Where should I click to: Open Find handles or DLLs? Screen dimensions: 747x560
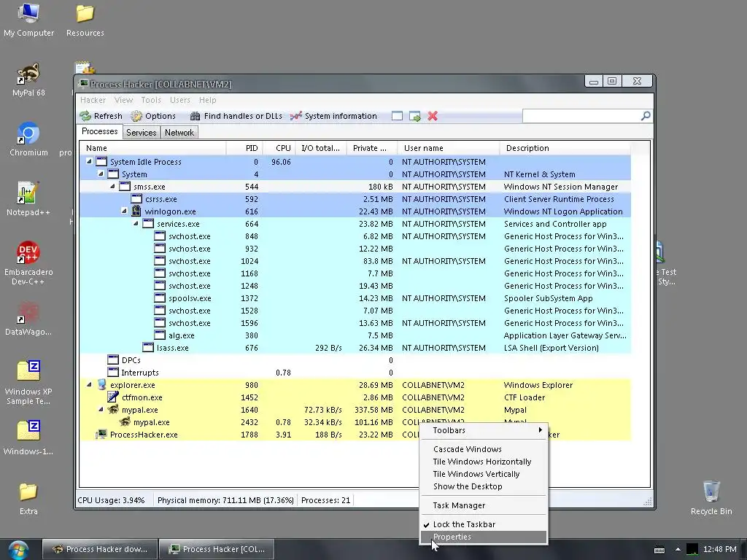pos(236,116)
